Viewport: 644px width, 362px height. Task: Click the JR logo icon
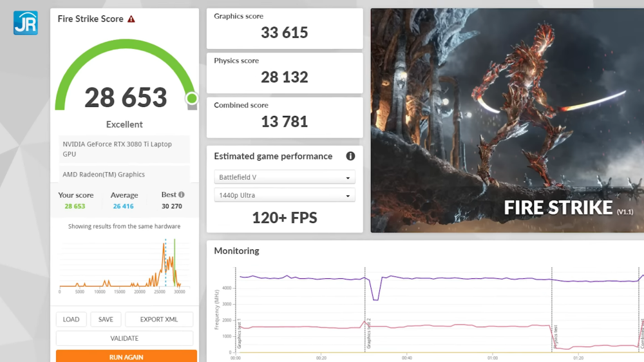[26, 23]
